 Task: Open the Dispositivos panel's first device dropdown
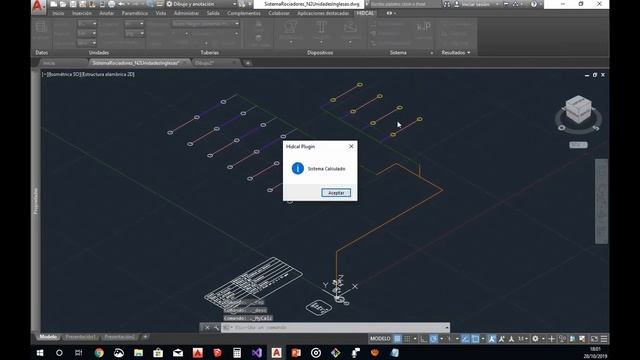[291, 42]
